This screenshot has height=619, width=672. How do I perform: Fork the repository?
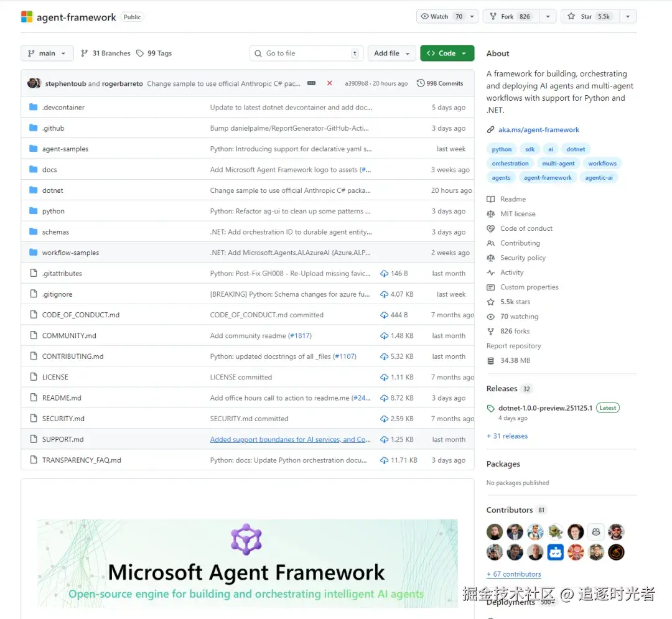pyautogui.click(x=511, y=16)
